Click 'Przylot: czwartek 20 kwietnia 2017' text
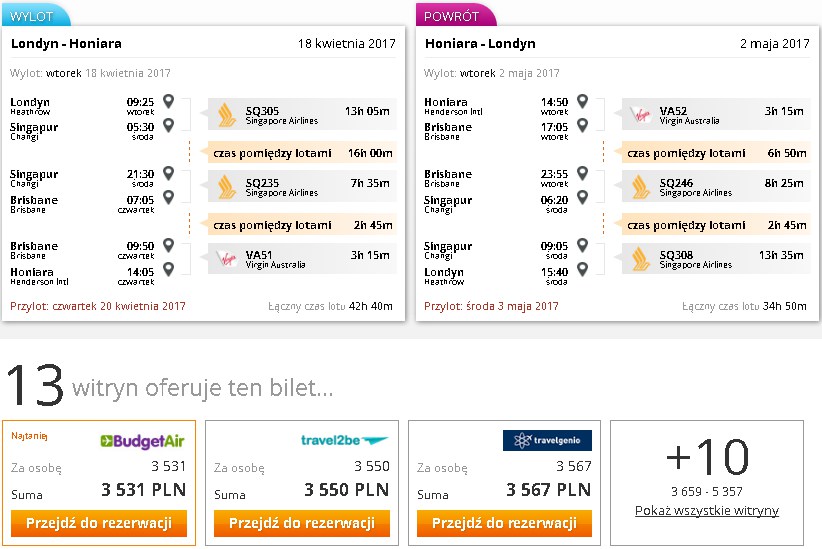The image size is (822, 549). 98,306
